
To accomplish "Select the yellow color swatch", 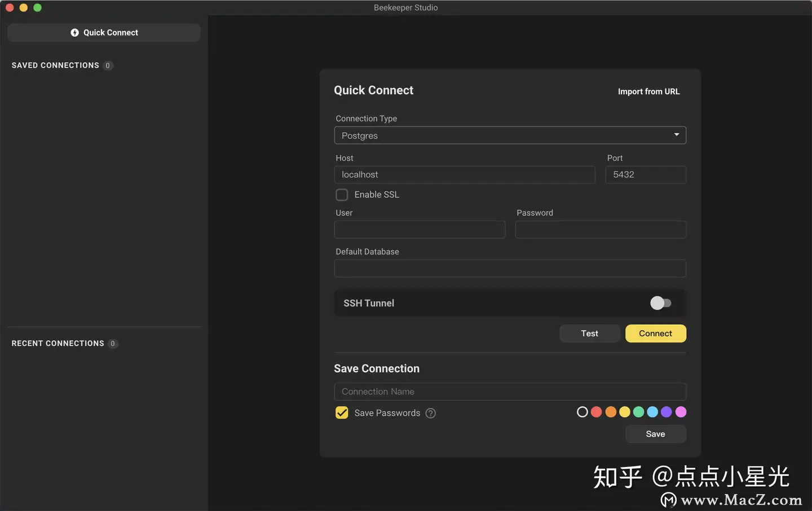I will pos(625,412).
